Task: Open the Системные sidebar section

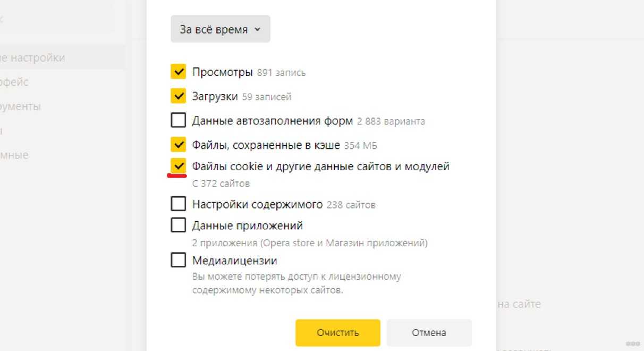Action: pyautogui.click(x=15, y=155)
